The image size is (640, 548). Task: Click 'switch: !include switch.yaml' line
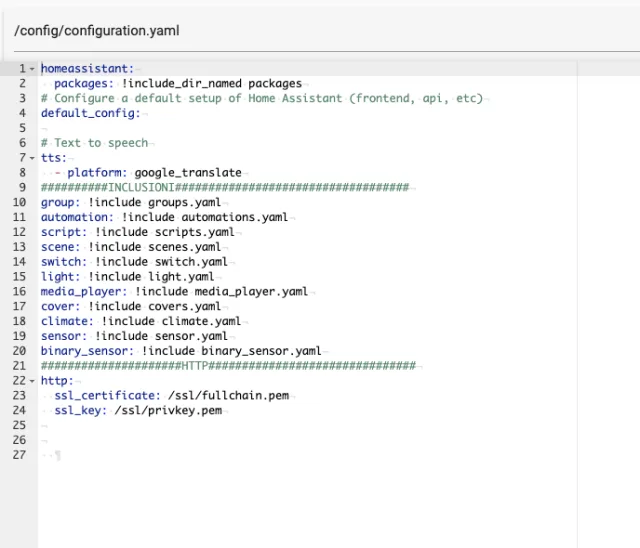134,262
